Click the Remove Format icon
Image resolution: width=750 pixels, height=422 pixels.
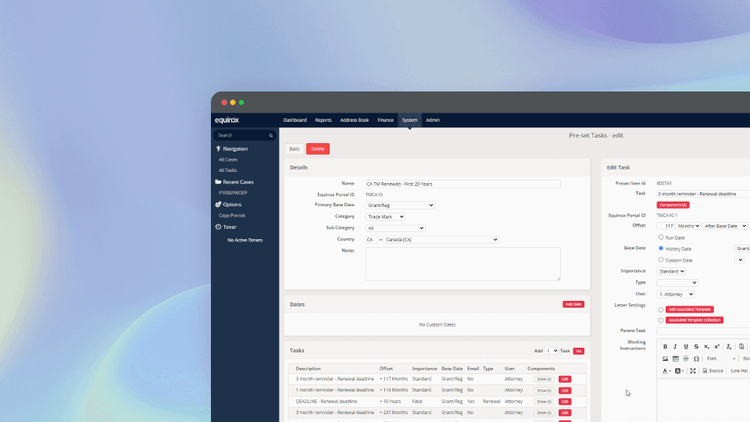pos(729,346)
